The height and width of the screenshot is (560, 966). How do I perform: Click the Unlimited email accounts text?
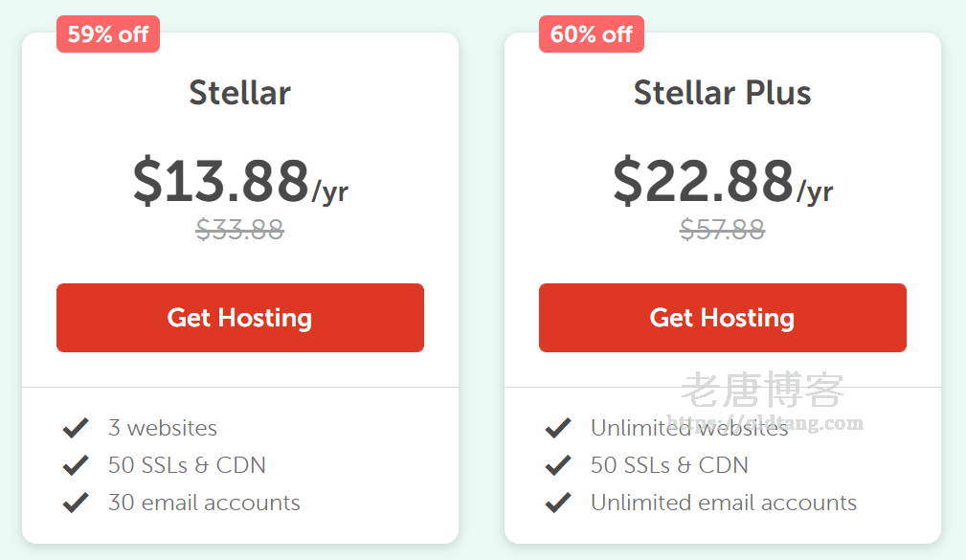coord(723,503)
